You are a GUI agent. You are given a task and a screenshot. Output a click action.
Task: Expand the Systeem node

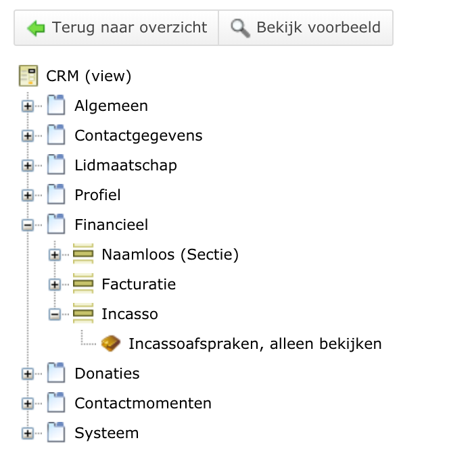coord(28,433)
